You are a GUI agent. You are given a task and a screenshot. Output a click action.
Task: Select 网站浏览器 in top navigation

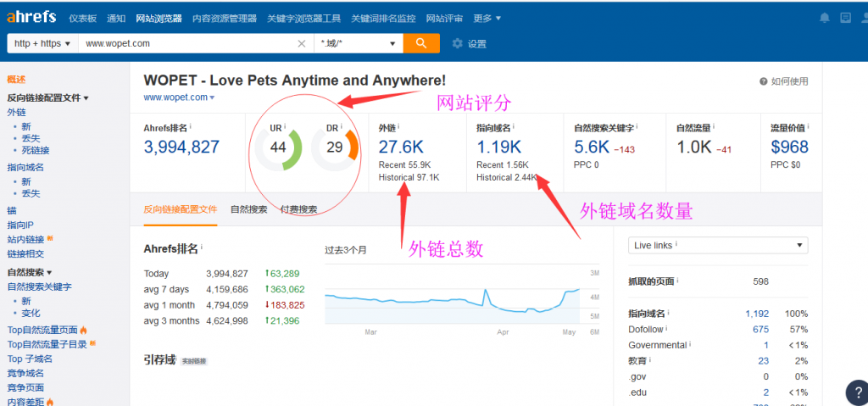(159, 19)
